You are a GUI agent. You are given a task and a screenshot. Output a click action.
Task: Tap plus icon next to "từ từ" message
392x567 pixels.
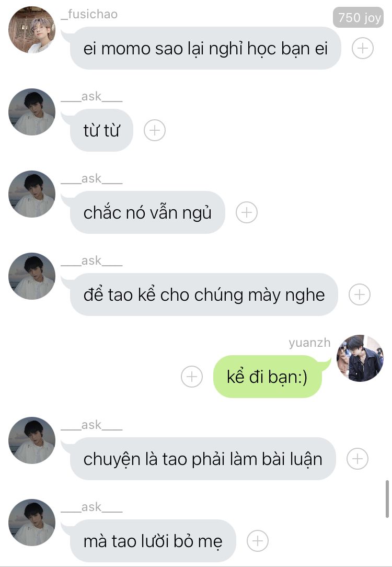(x=155, y=130)
